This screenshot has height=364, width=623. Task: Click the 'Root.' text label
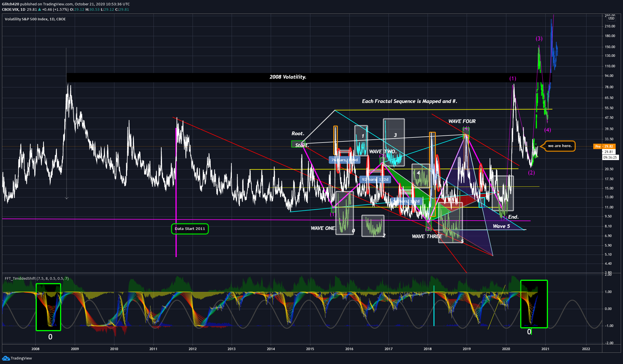tap(298, 133)
